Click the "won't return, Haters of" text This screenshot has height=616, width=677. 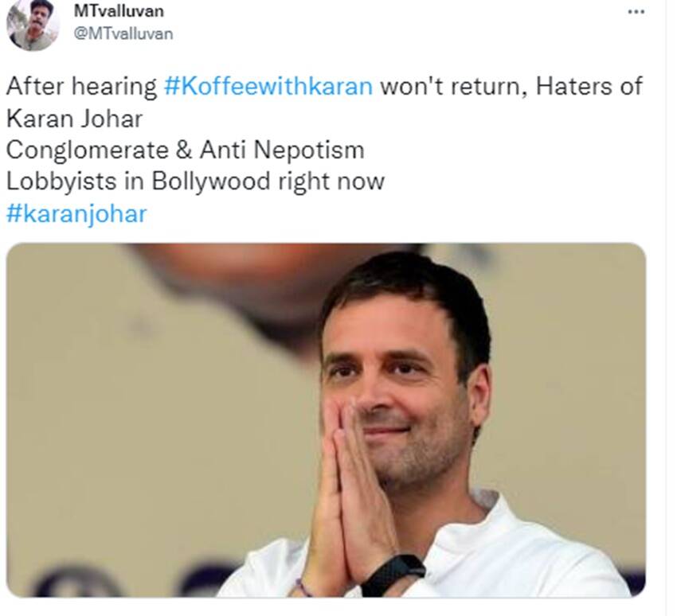pyautogui.click(x=511, y=86)
